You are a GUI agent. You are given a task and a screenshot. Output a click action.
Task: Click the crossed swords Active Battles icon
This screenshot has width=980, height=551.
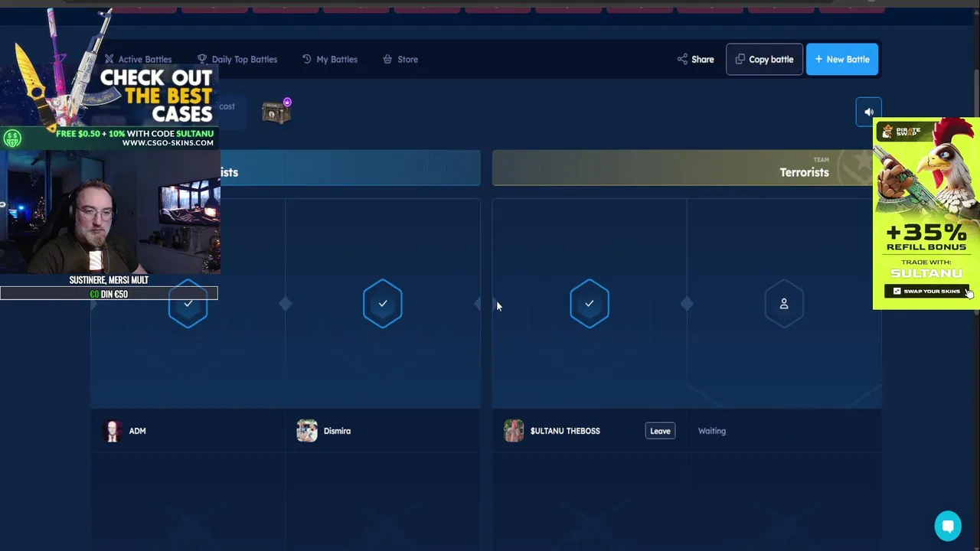(109, 59)
